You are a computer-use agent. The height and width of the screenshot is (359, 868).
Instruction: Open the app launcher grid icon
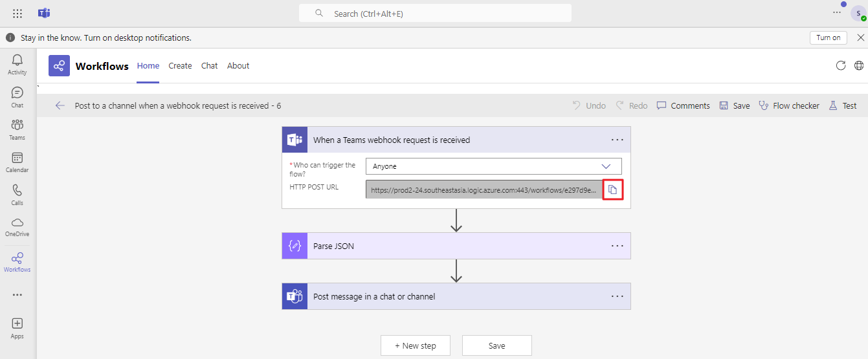17,13
